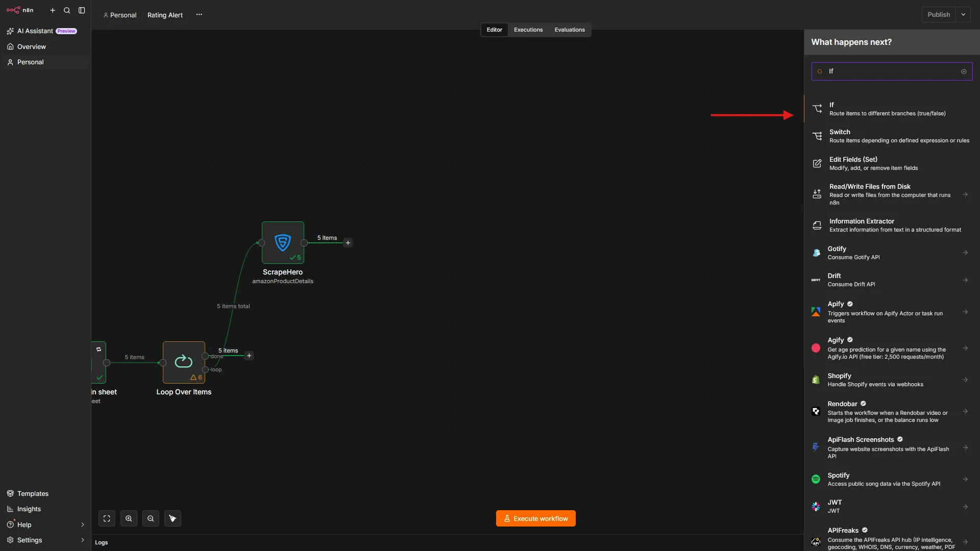
Task: Click the n8n logo in the sidebar
Action: [20, 10]
